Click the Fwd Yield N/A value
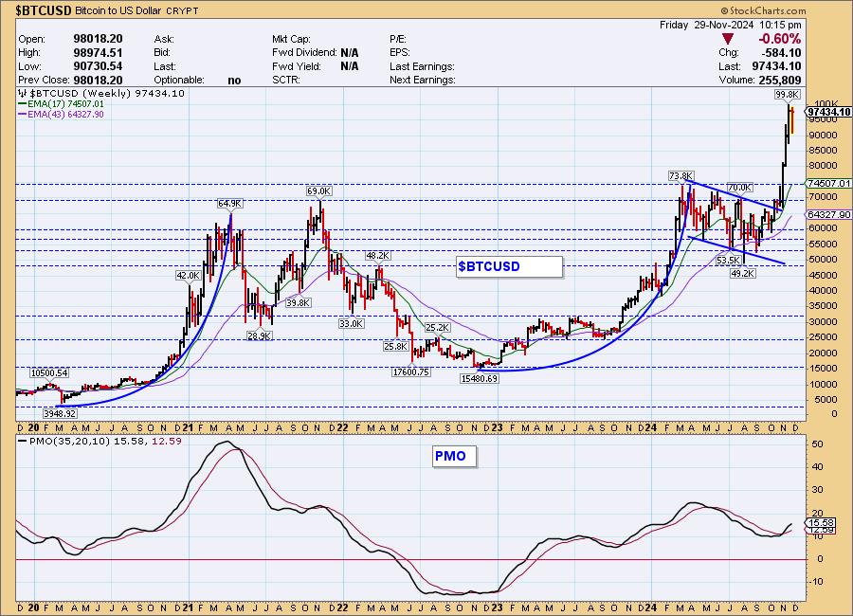853x616 pixels. click(x=350, y=66)
